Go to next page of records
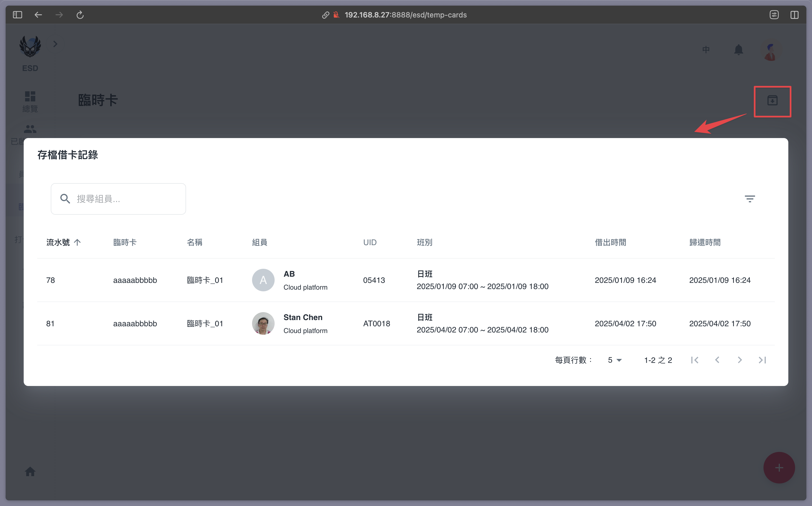Image resolution: width=812 pixels, height=506 pixels. point(740,360)
